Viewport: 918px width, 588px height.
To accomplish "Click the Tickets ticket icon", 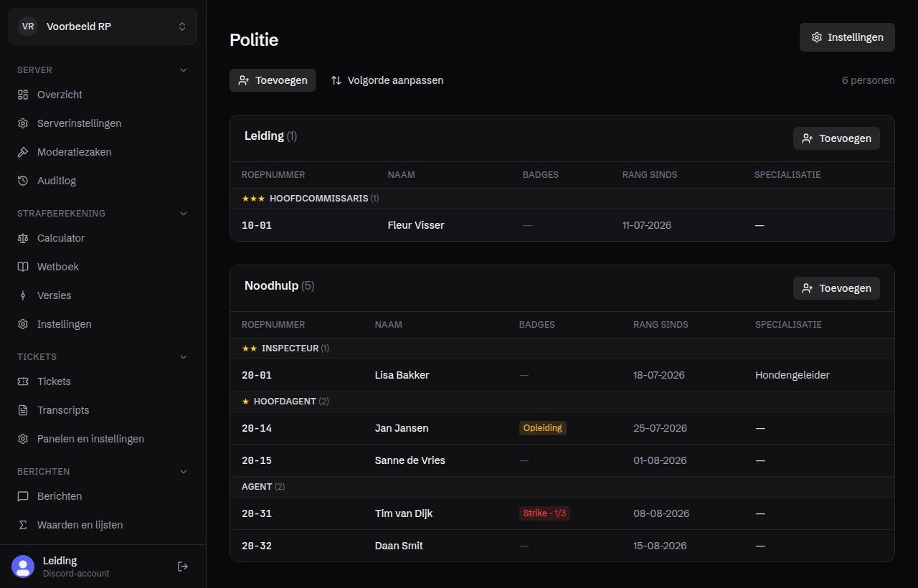I will (23, 381).
